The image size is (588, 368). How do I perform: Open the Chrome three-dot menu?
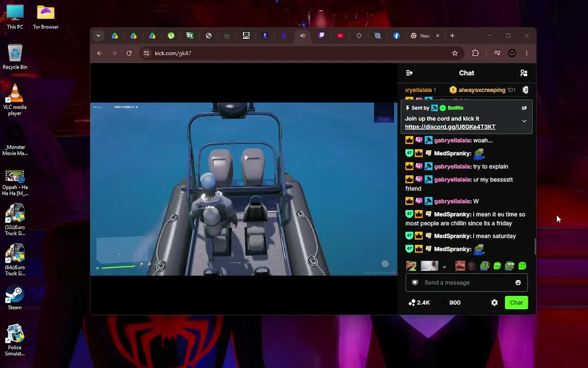527,53
